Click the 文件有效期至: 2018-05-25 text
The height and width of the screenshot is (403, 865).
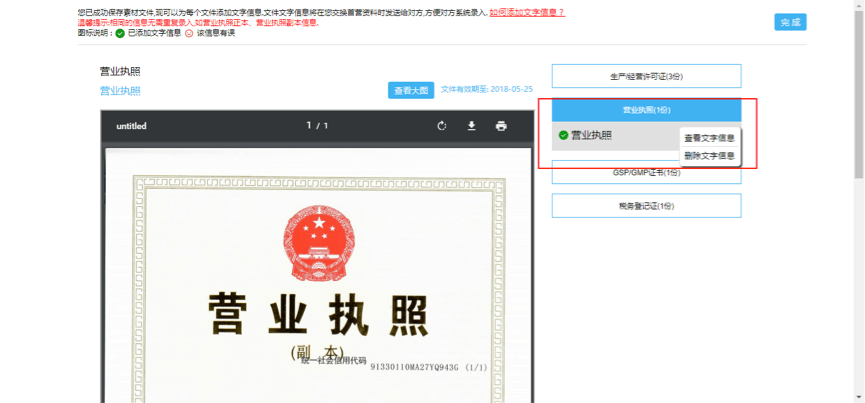click(x=487, y=89)
